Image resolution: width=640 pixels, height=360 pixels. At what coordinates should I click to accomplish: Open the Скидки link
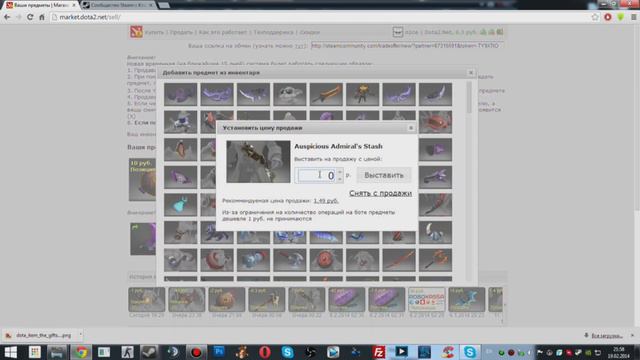[x=310, y=32]
